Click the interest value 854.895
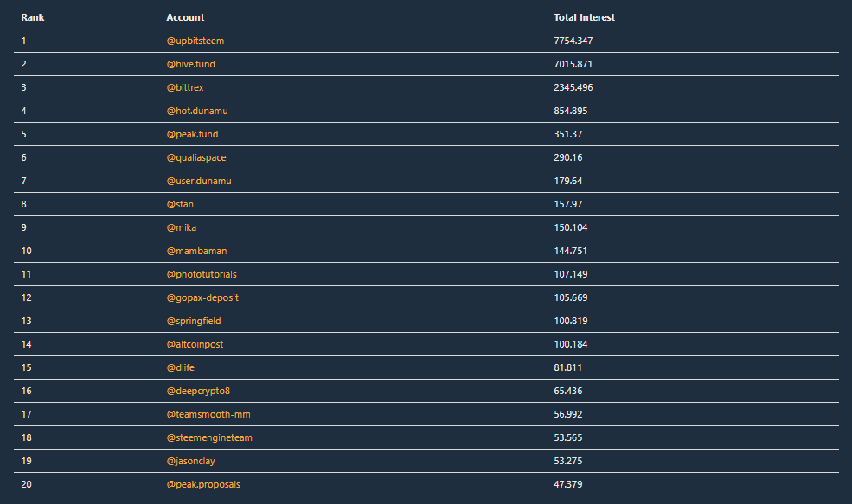Image resolution: width=852 pixels, height=504 pixels. coord(571,111)
